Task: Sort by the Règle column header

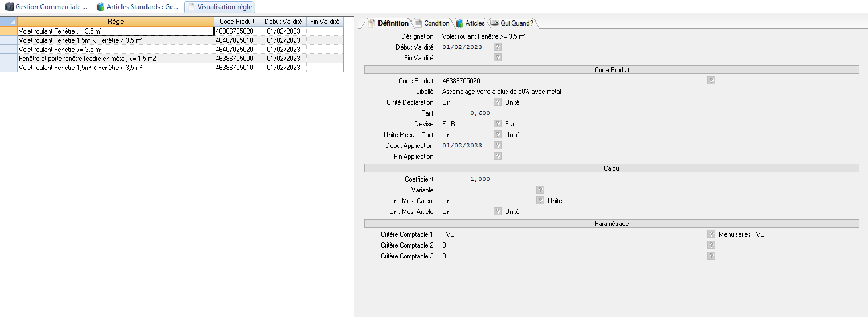Action: (x=115, y=22)
